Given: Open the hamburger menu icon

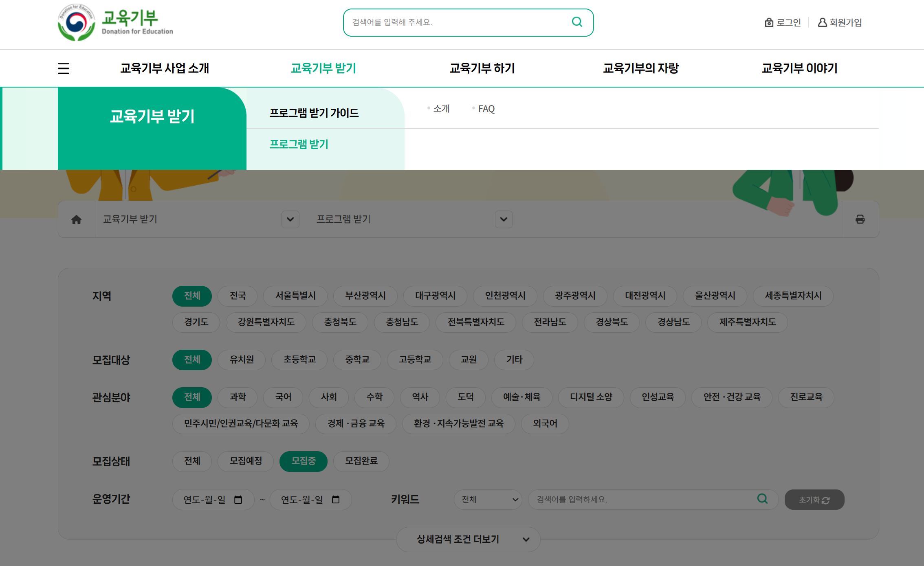Looking at the screenshot, I should click(64, 68).
